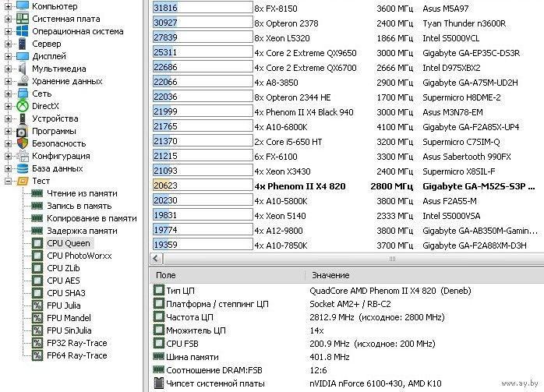This screenshot has height=392, width=544.
Task: Click the 19359 score bar for A10-7850K
Action: (203, 245)
